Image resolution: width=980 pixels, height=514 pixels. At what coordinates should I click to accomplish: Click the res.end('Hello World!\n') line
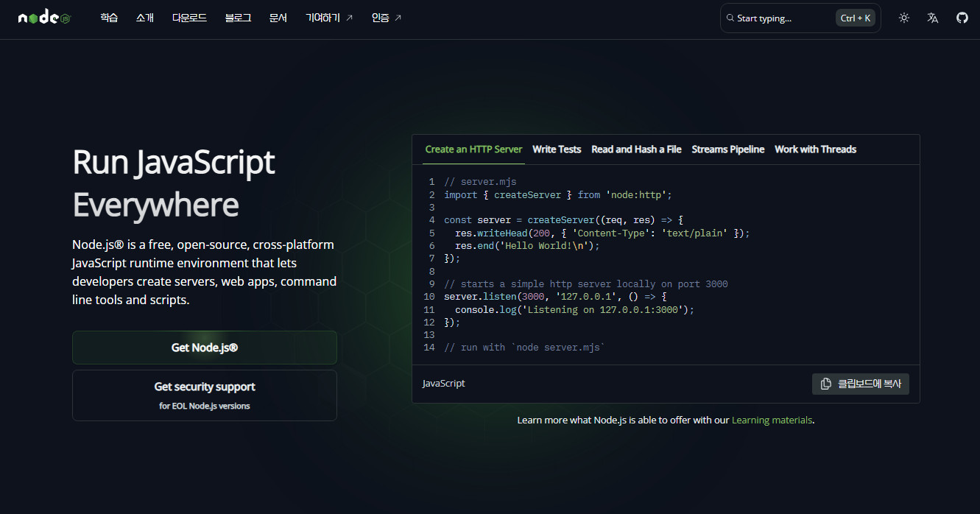527,246
